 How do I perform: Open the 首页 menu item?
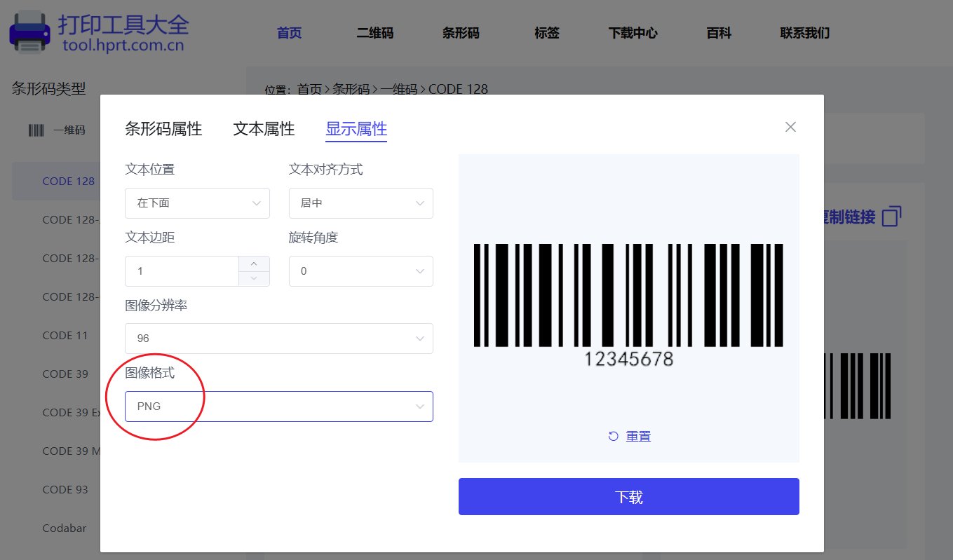289,33
